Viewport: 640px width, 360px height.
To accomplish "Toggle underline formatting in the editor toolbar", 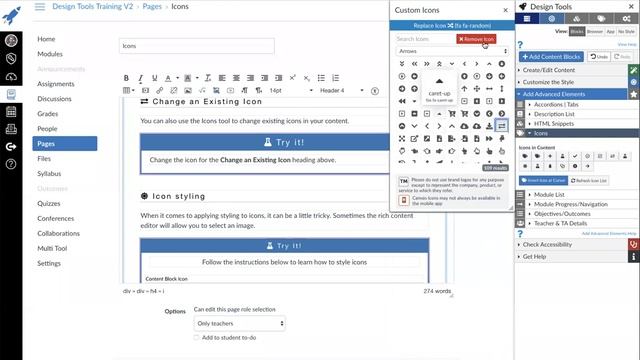I will coord(154,78).
